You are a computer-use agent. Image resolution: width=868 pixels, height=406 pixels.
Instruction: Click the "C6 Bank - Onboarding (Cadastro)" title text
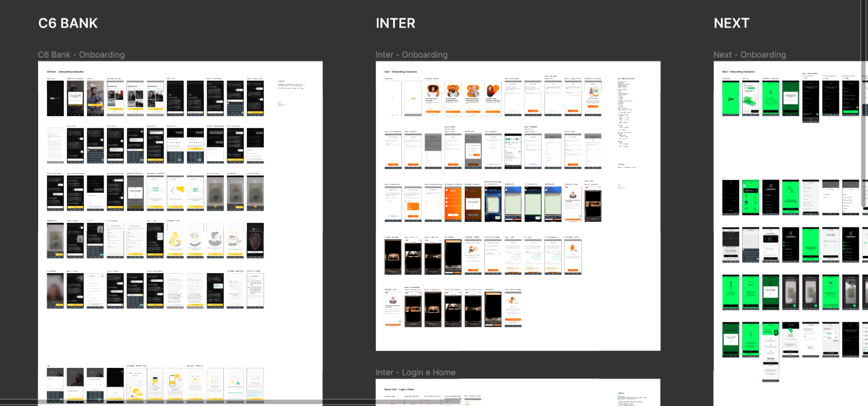(65, 71)
